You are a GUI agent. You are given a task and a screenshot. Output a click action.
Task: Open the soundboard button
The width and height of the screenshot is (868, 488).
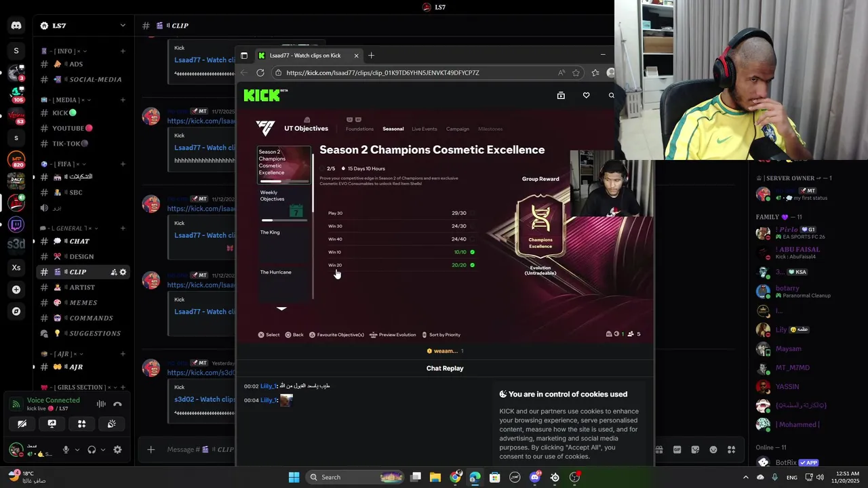tap(112, 424)
